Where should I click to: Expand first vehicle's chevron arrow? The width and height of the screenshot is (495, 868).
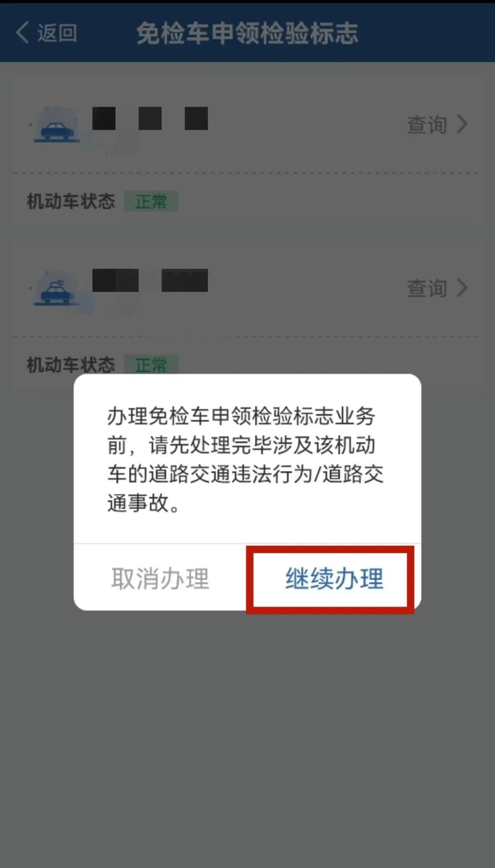pyautogui.click(x=462, y=124)
